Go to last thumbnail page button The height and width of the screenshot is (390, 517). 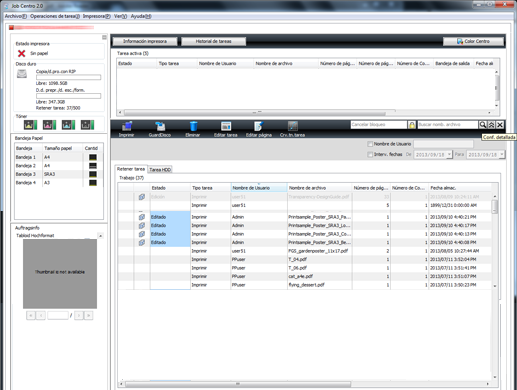click(x=88, y=315)
